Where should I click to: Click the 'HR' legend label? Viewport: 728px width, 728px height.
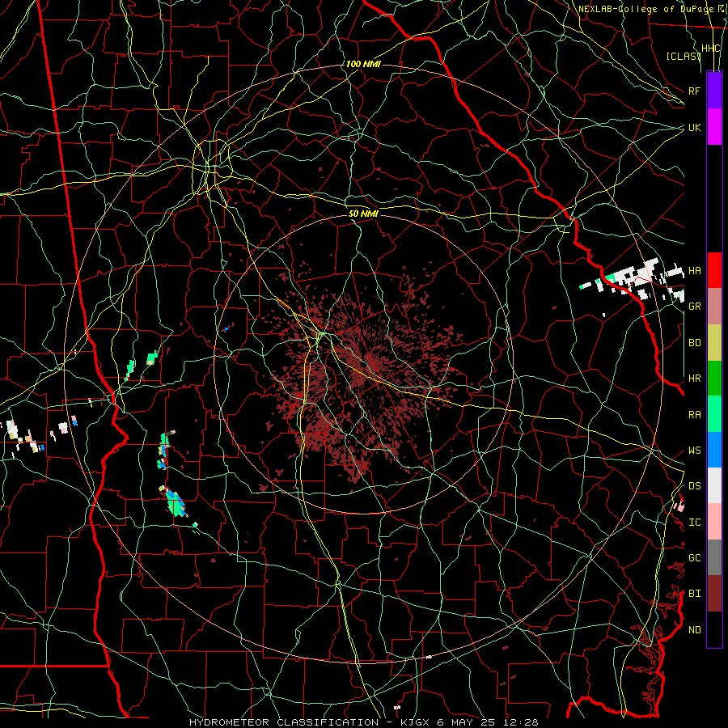coord(694,379)
